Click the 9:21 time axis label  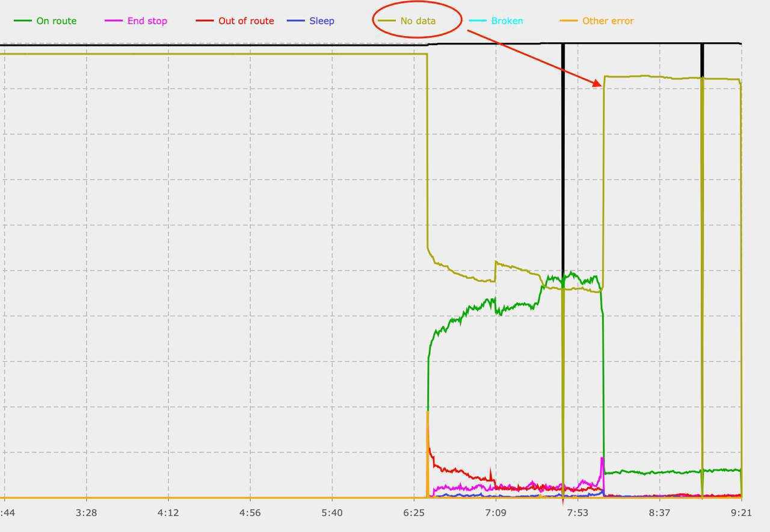pos(741,513)
